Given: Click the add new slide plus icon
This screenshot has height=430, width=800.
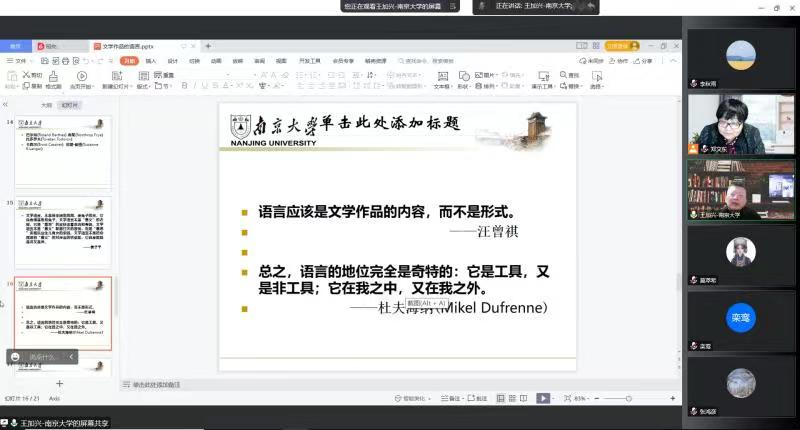Looking at the screenshot, I should coord(59,383).
